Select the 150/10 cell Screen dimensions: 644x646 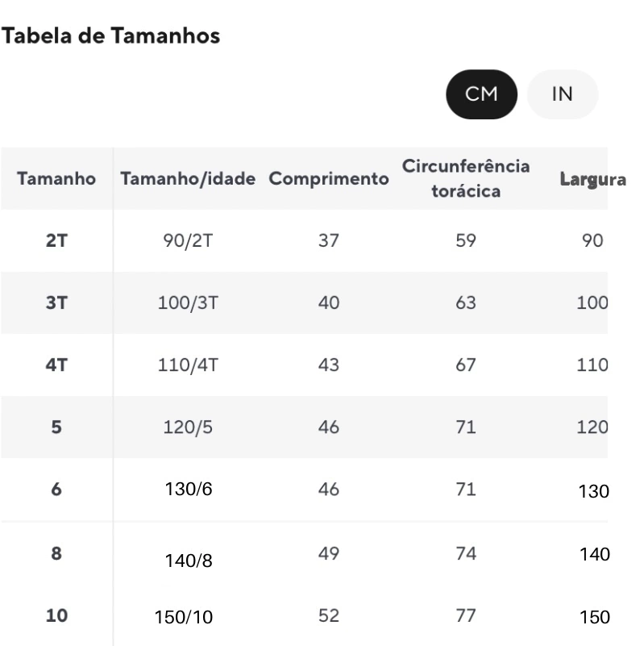(x=184, y=617)
